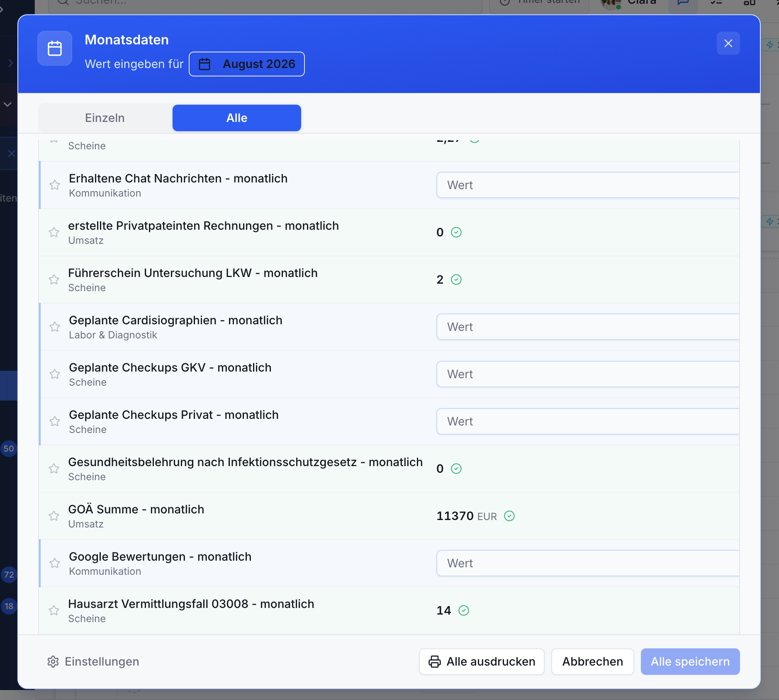Click badge 72 in background sidebar
Image resolution: width=779 pixels, height=700 pixels.
(x=9, y=575)
